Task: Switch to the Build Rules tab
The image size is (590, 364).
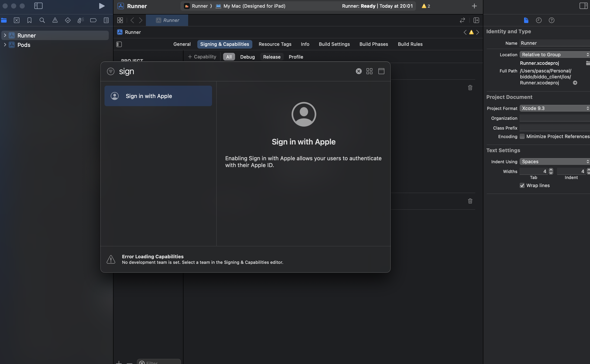Action: [410, 44]
